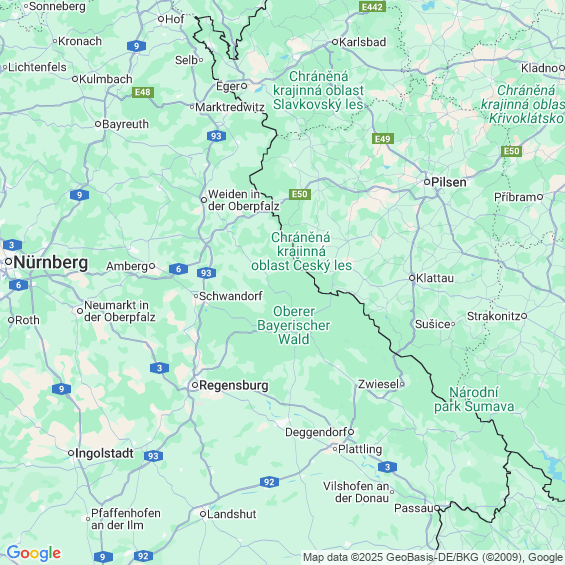Select the Passau city marker
Image resolution: width=565 pixels, height=565 pixels.
(437, 508)
